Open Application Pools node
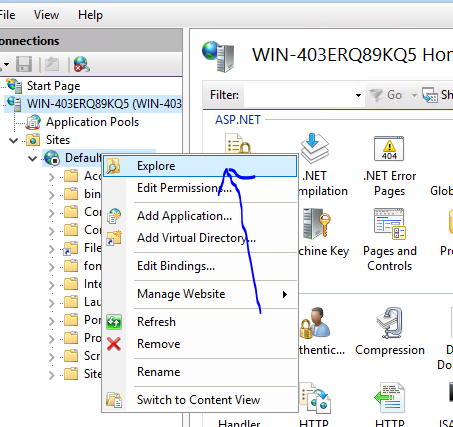453x427 pixels. click(x=92, y=122)
